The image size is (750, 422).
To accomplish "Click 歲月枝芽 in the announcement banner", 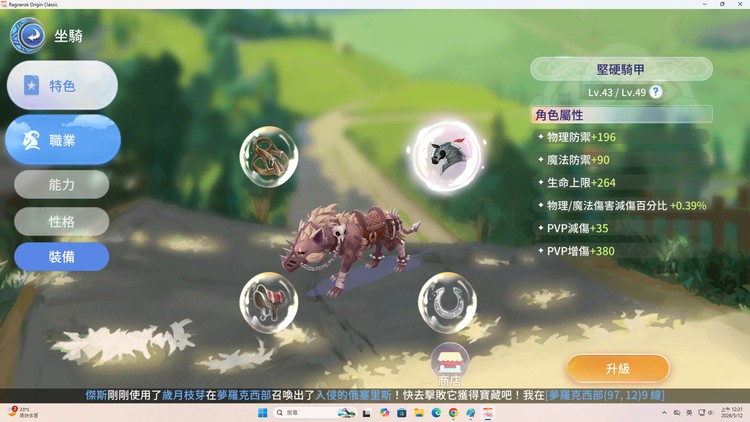I will tap(183, 395).
